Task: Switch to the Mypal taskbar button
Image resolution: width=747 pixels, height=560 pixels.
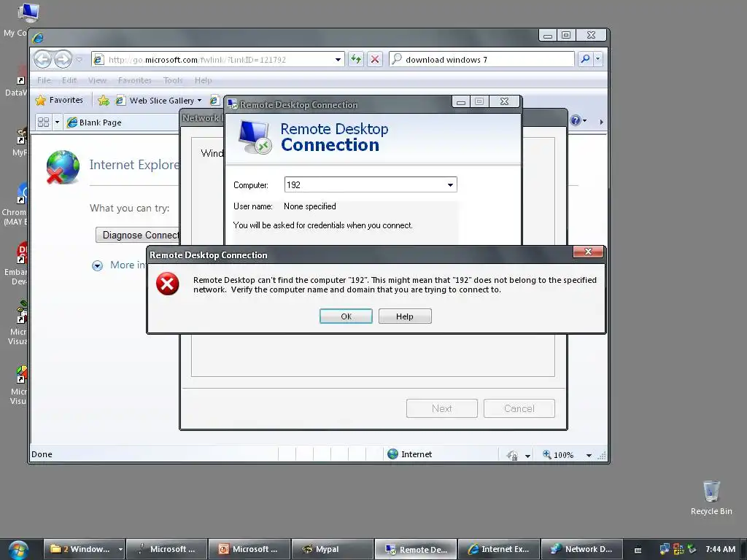Action: pos(332,549)
